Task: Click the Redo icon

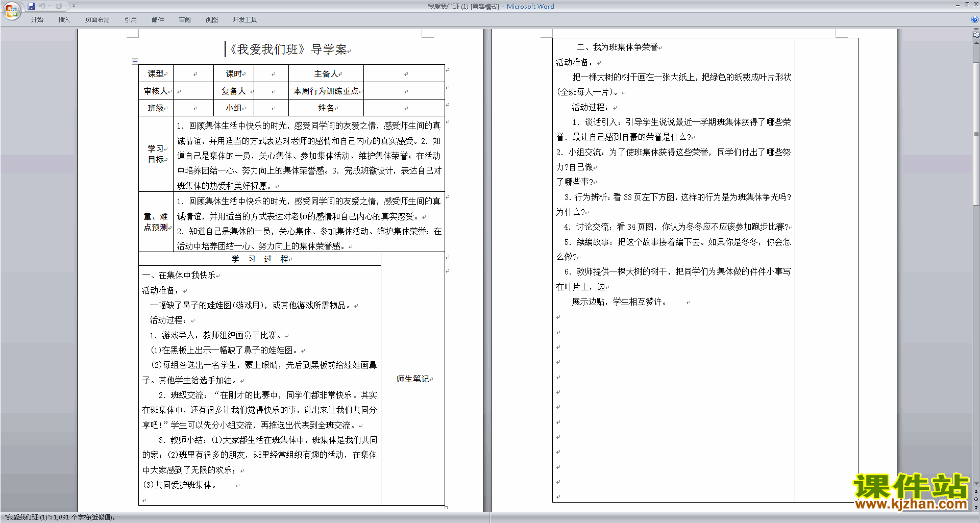Action: tap(59, 6)
